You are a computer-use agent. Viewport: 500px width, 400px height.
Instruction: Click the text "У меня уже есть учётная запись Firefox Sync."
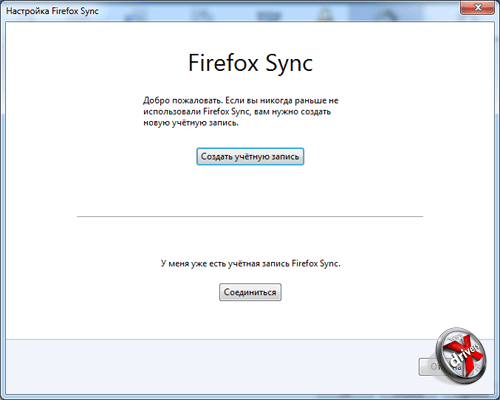[250, 263]
